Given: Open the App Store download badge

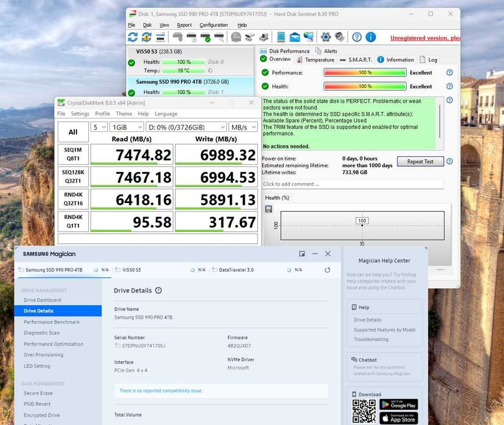Looking at the screenshot, I should pos(399,418).
